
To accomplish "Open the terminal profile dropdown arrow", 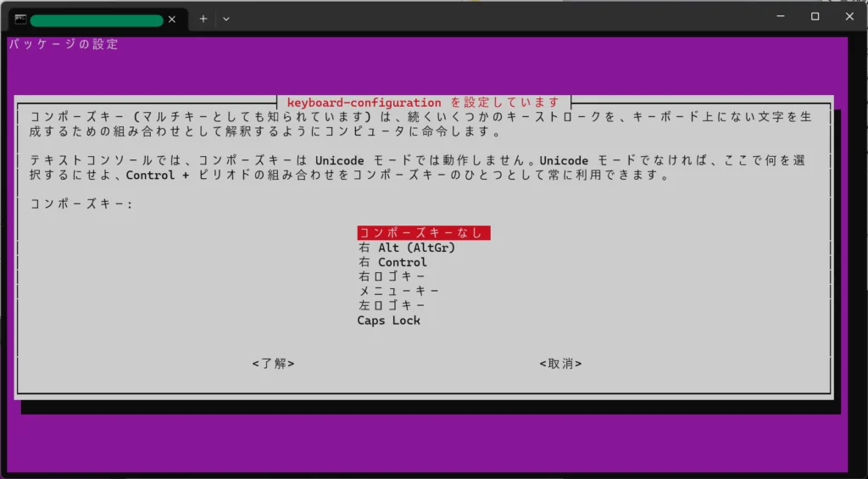I will coord(225,19).
